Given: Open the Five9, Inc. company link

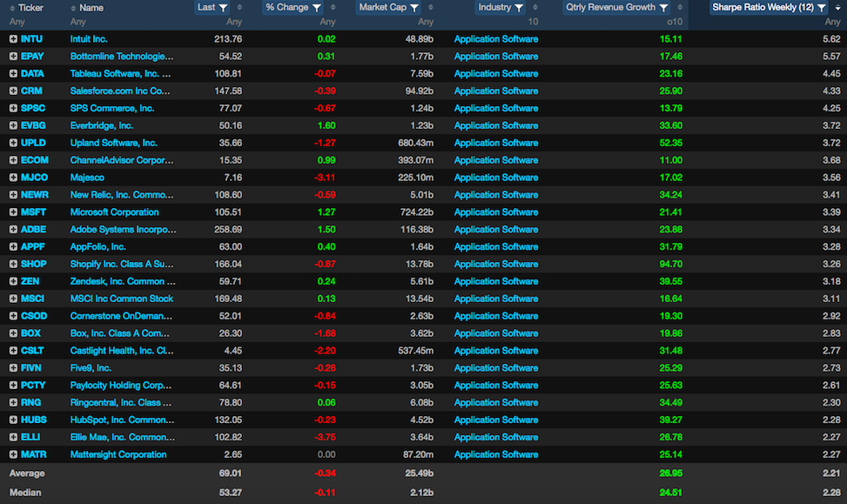Looking at the screenshot, I should click(91, 368).
